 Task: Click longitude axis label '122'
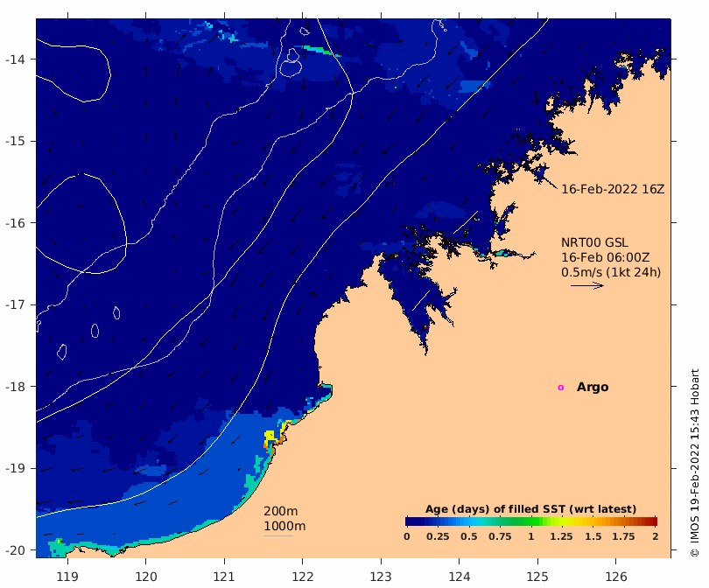coord(303,577)
